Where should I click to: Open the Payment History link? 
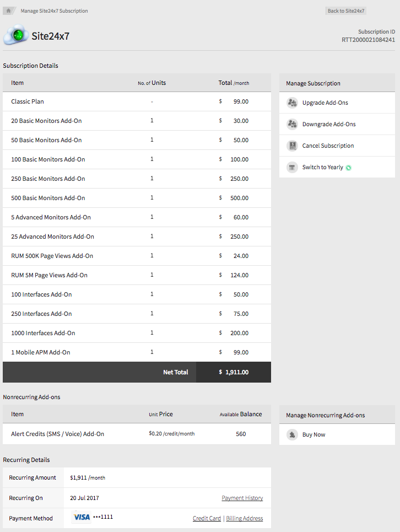pos(242,498)
